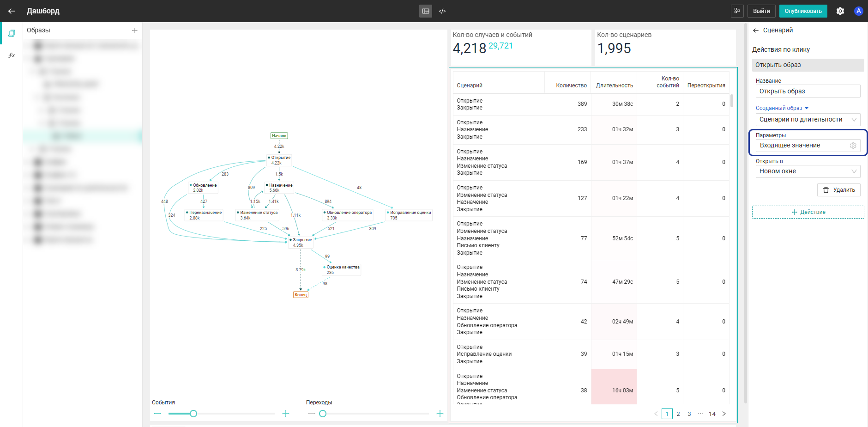Add a new образ with plus icon
Screen dimensions: 868x427
135,30
